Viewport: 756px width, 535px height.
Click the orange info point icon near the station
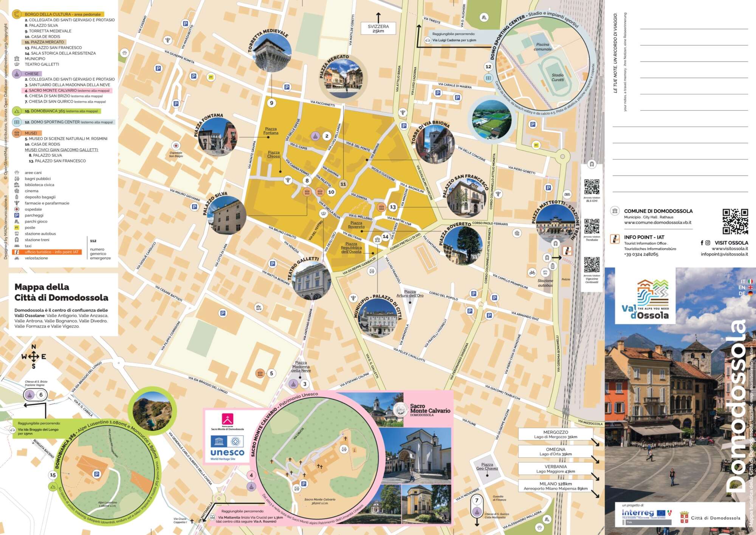coord(567,250)
